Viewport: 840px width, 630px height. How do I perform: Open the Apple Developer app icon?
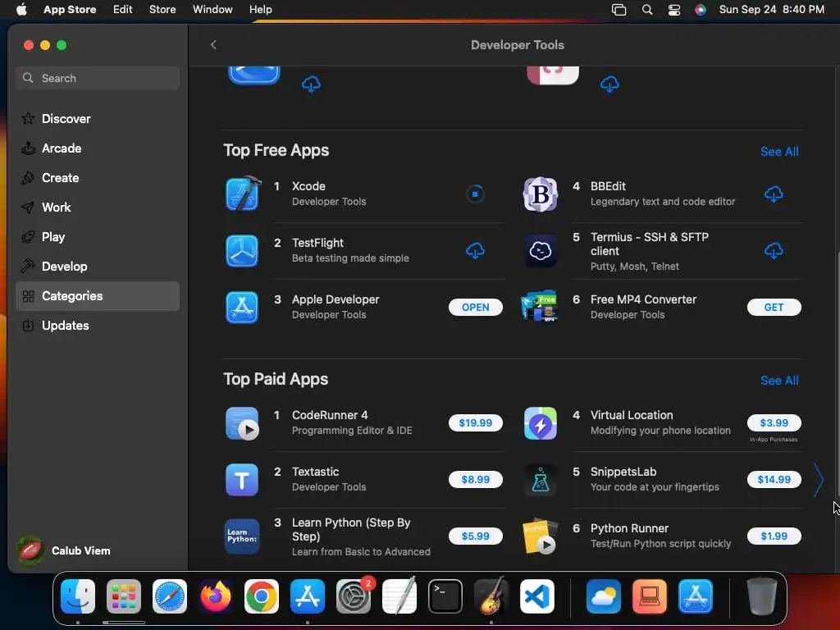242,307
